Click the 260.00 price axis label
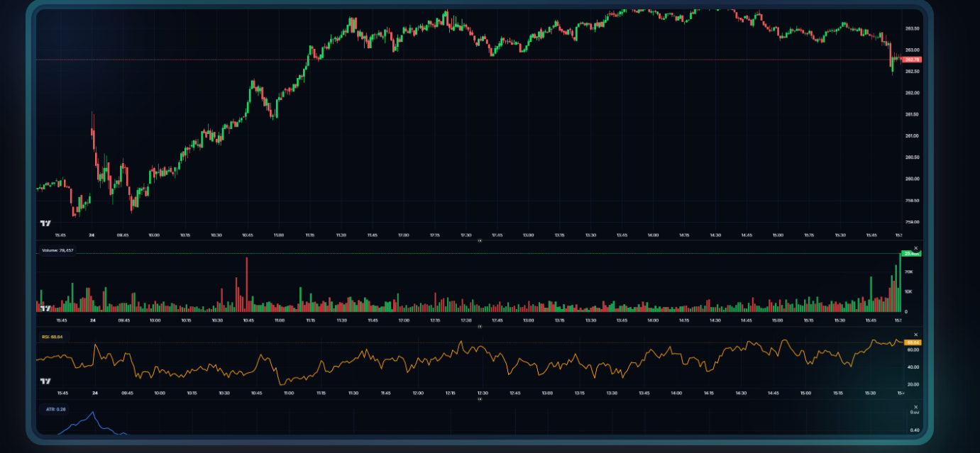The image size is (980, 453). click(x=912, y=179)
